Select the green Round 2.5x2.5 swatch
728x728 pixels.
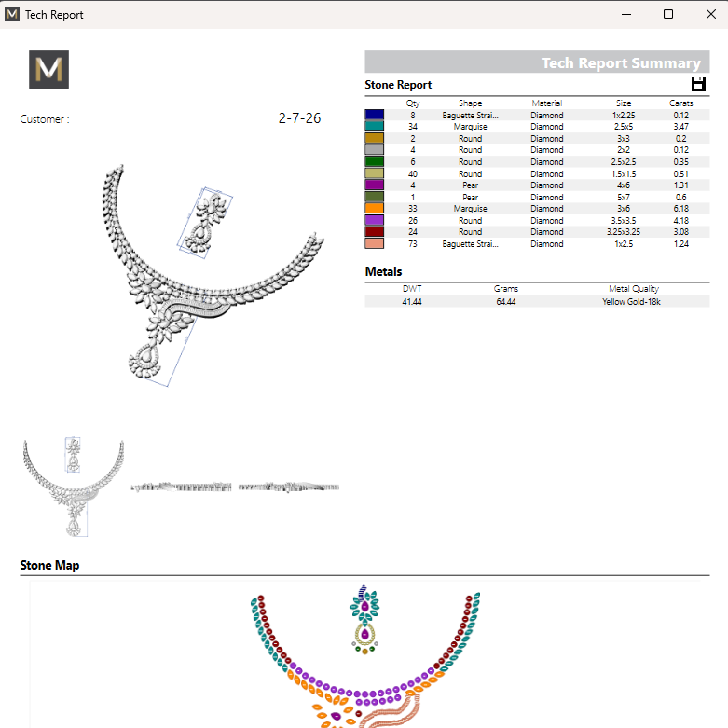374,161
